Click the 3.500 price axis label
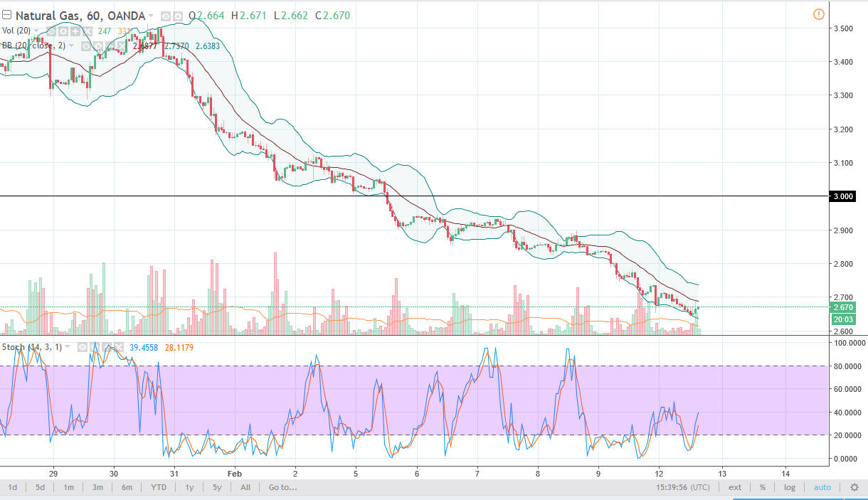868x500 pixels. [843, 28]
